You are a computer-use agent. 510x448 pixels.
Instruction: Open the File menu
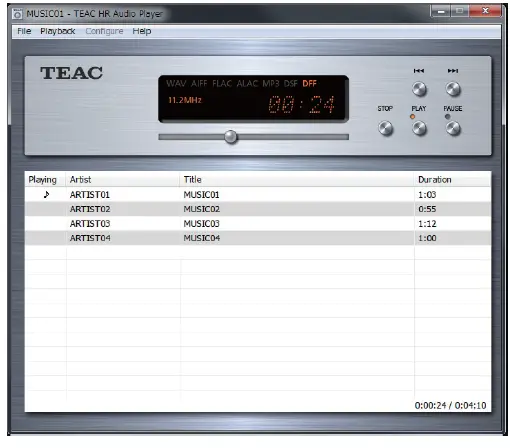point(24,31)
